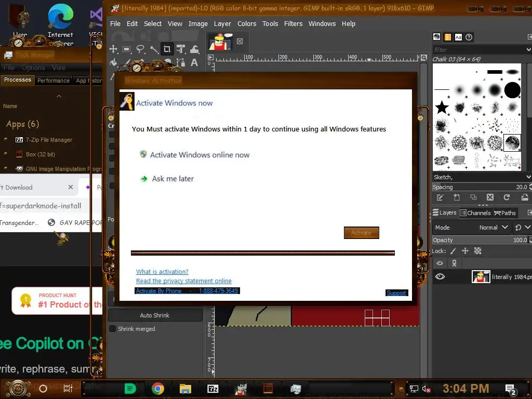Open What is activation? link
Screen dimensions: 532x399
pyautogui.click(x=162, y=271)
